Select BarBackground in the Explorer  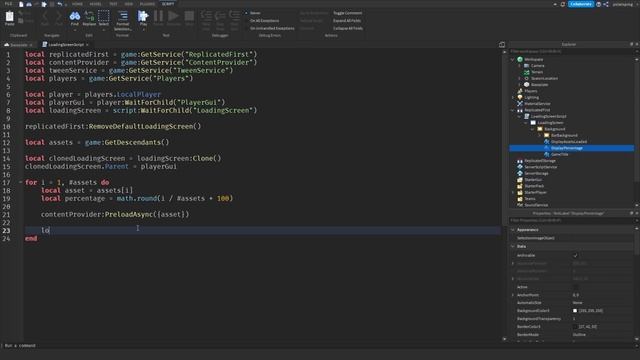tap(564, 135)
